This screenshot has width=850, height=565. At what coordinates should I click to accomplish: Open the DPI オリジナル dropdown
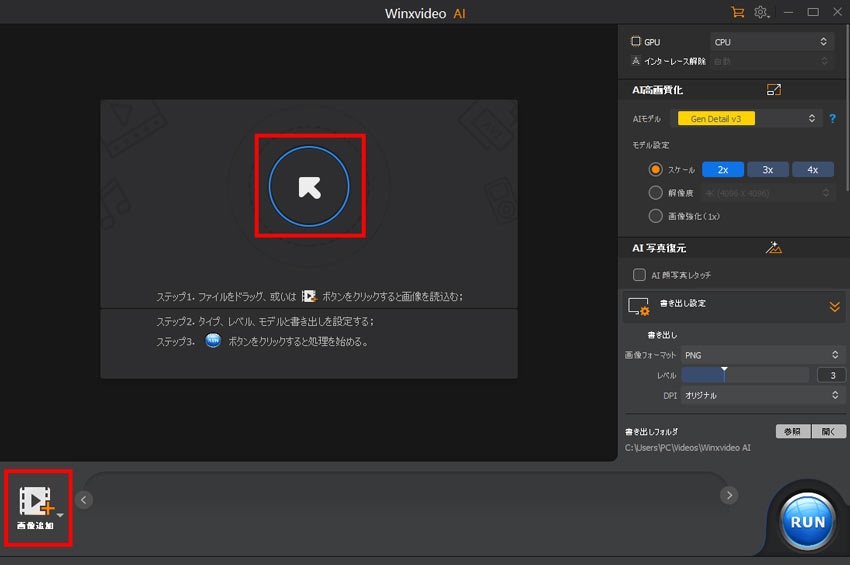pyautogui.click(x=762, y=395)
